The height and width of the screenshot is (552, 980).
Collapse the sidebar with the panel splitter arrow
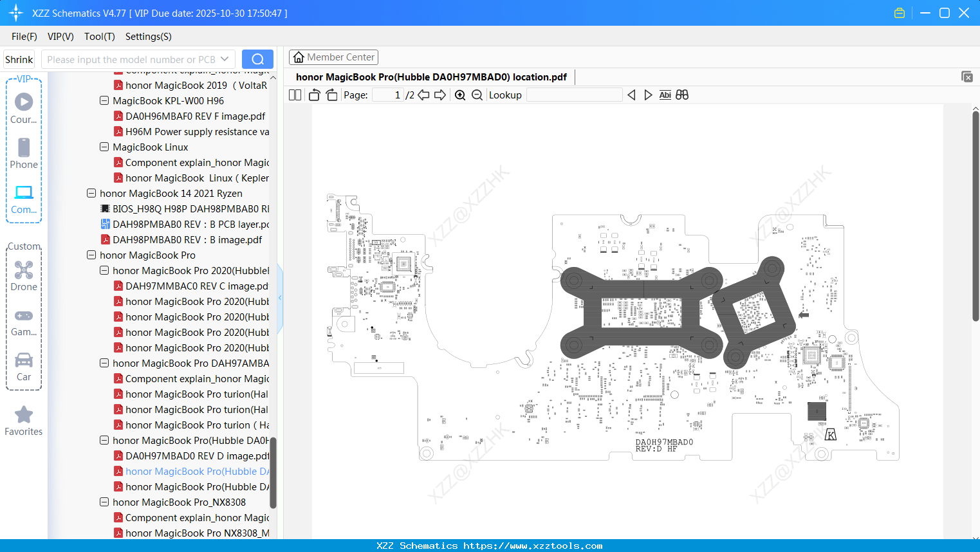(280, 298)
